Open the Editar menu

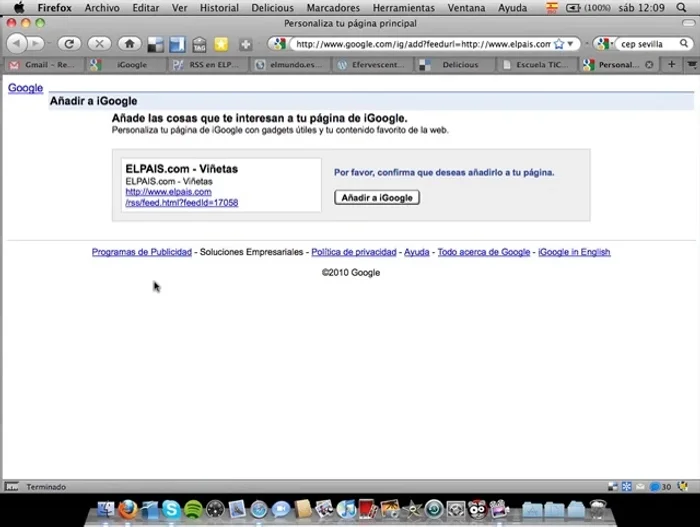tap(146, 8)
